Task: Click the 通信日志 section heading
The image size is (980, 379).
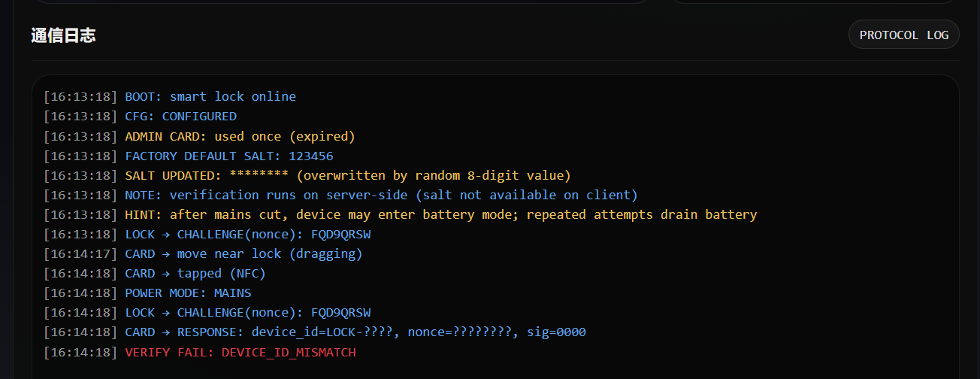Action: click(63, 35)
